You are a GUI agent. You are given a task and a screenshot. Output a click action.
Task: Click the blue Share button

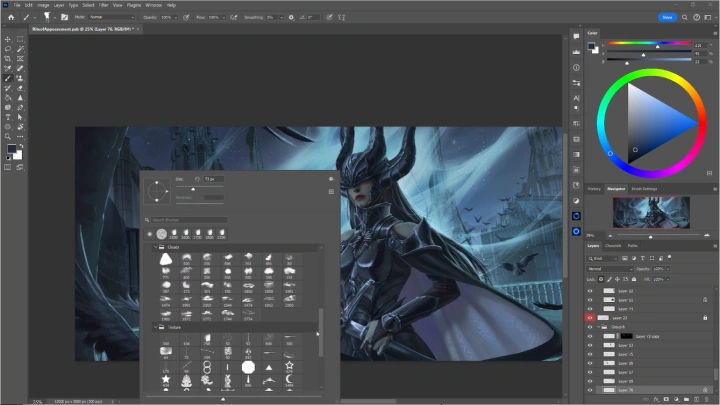667,17
